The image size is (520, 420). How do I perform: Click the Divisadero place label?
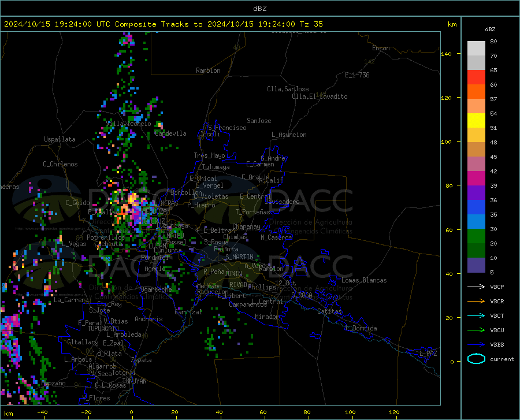point(282,202)
